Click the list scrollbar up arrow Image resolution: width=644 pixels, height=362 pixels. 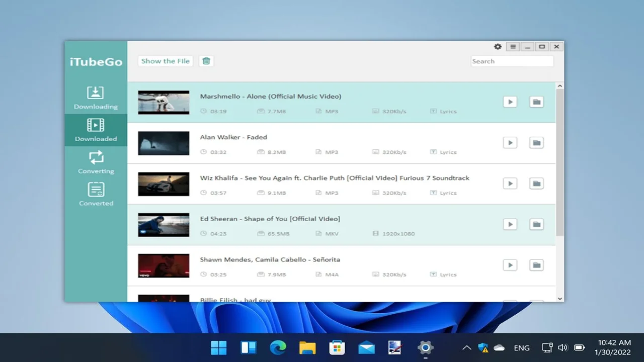coord(560,86)
